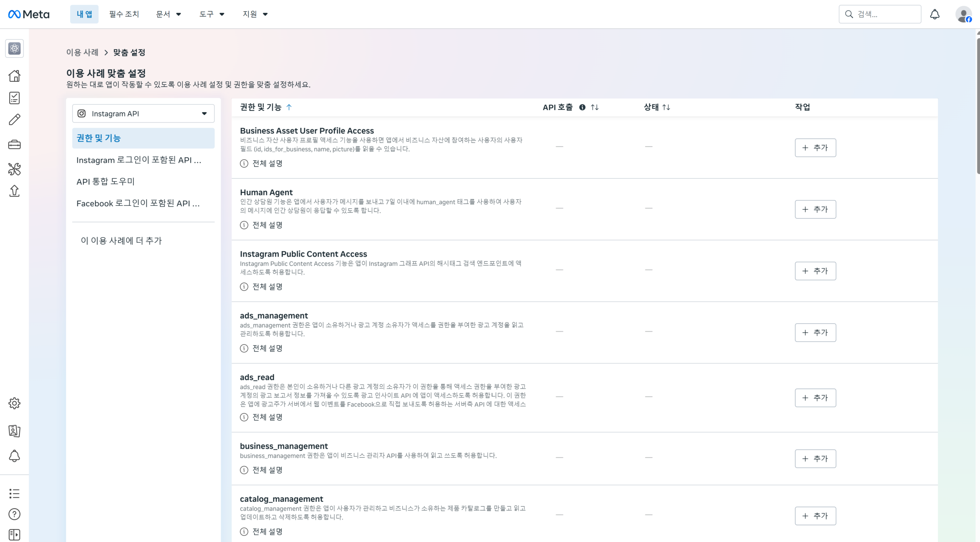
Task: Click the API 호출 info icon
Action: point(582,107)
